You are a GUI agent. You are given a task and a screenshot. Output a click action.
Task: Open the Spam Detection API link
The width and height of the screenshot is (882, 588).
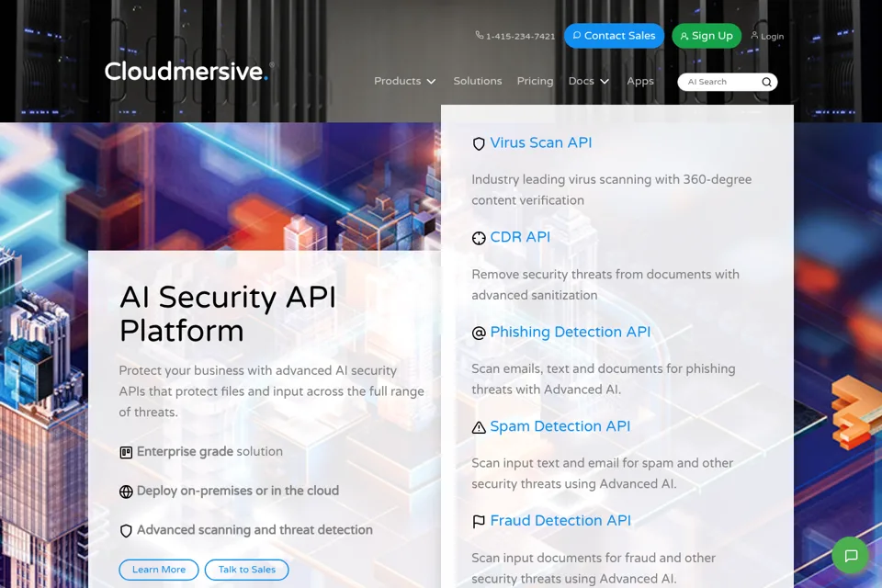coord(560,426)
